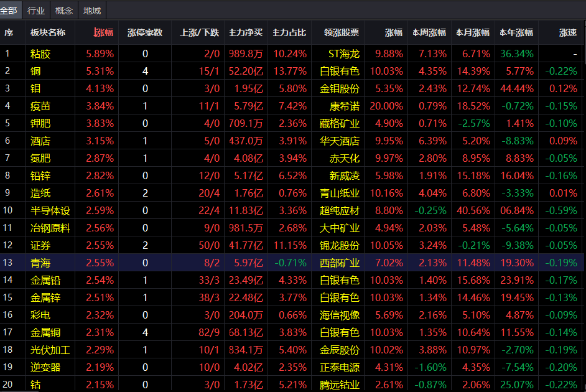Screen dimensions: 586x392
Task: Click leading stock ST海龙
Action: click(x=344, y=54)
